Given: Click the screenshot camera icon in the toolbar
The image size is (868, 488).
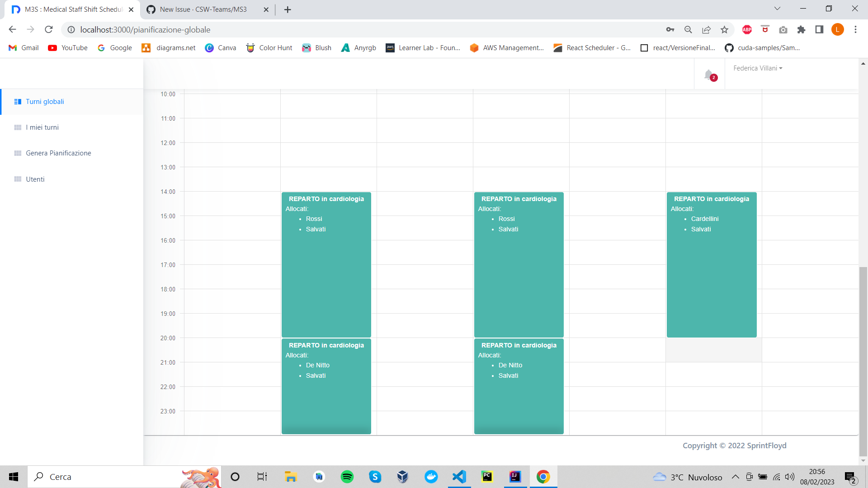Looking at the screenshot, I should point(783,29).
